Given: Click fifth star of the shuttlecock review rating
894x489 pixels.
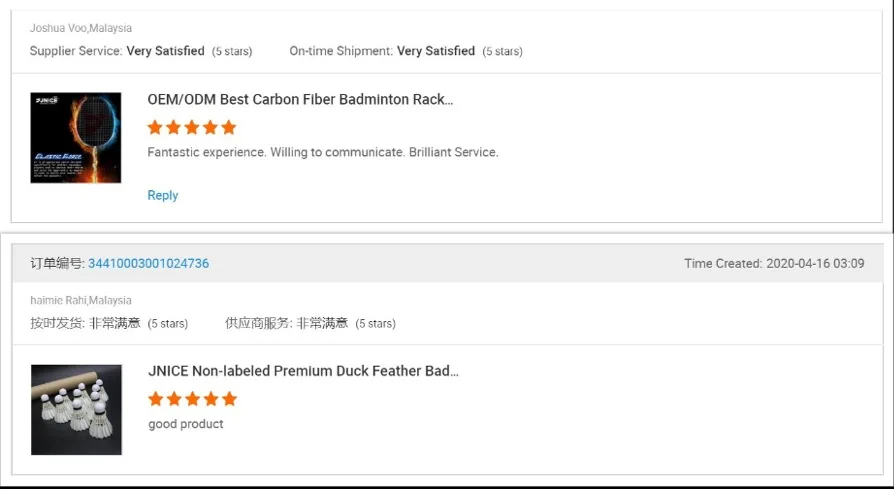Looking at the screenshot, I should pyautogui.click(x=229, y=399).
